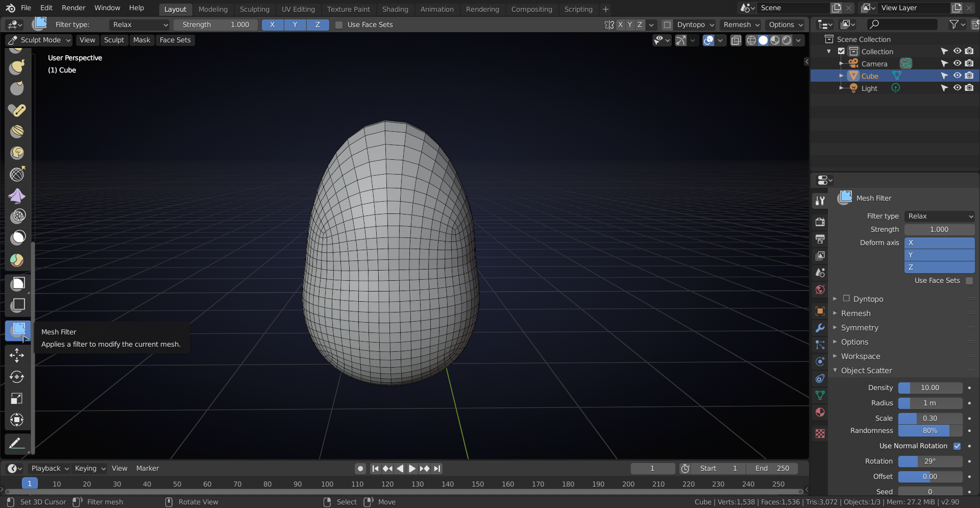980x508 pixels.
Task: Select the Draw Face Sets brush
Action: click(x=17, y=260)
